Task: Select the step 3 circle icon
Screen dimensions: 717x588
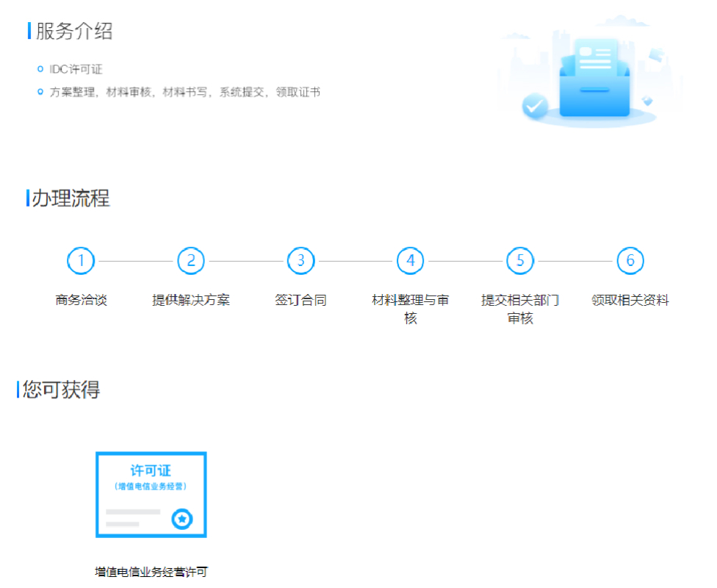Action: point(300,261)
